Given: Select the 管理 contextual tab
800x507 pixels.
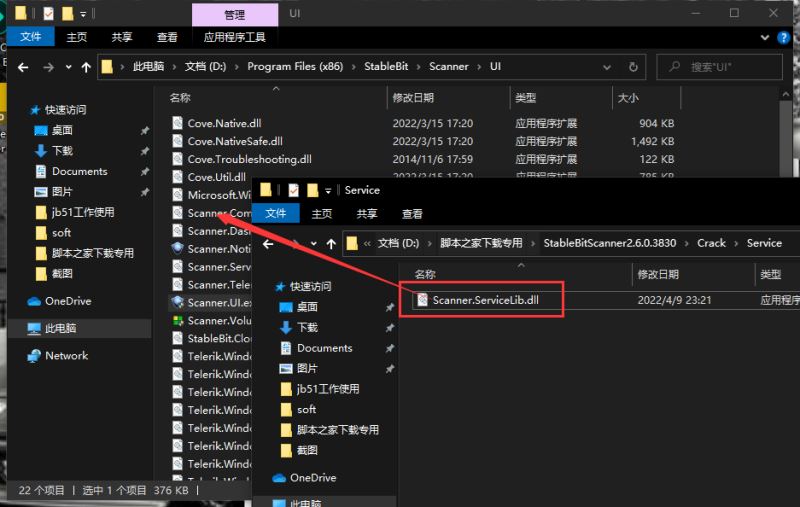Looking at the screenshot, I should [x=235, y=14].
